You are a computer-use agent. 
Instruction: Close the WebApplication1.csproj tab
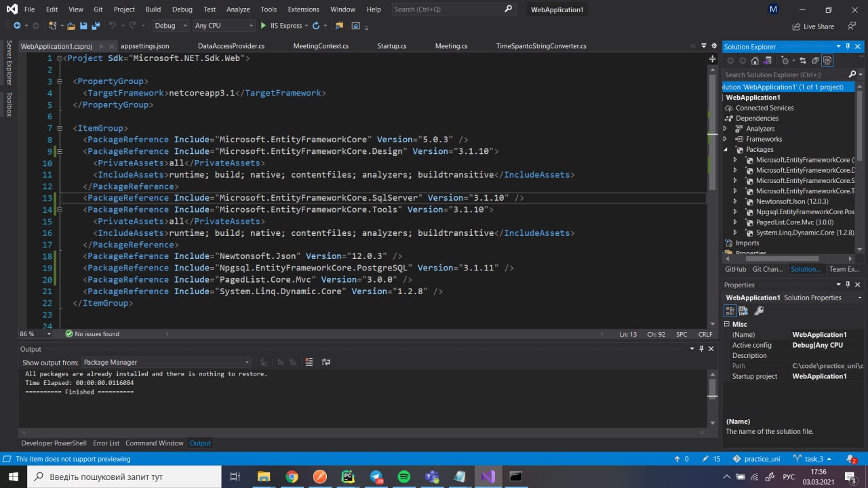(x=112, y=46)
